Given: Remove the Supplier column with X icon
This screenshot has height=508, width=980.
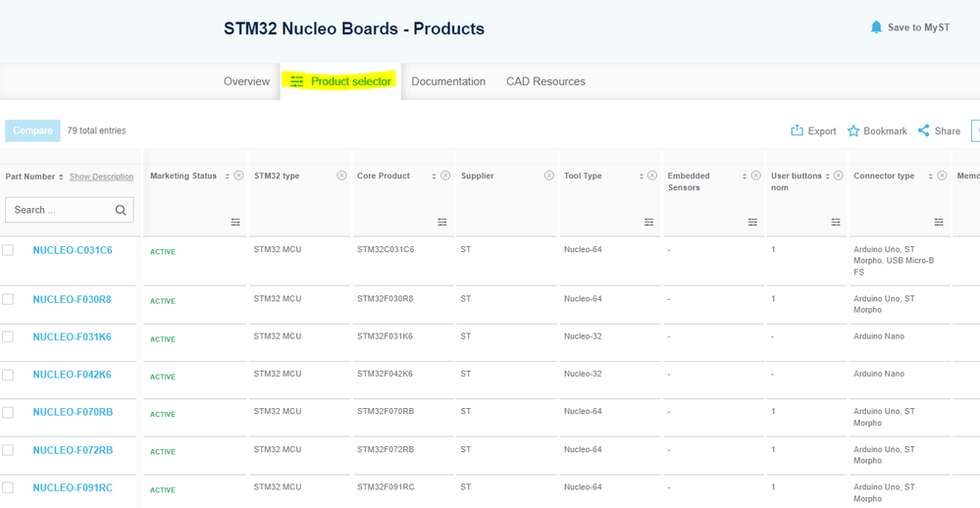Looking at the screenshot, I should pyautogui.click(x=549, y=176).
